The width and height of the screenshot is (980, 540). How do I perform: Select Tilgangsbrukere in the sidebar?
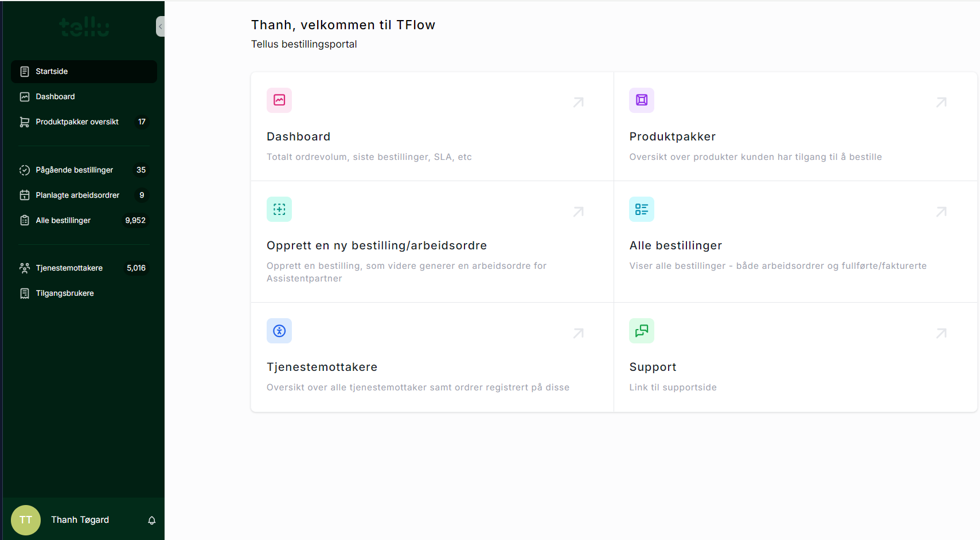(x=65, y=294)
